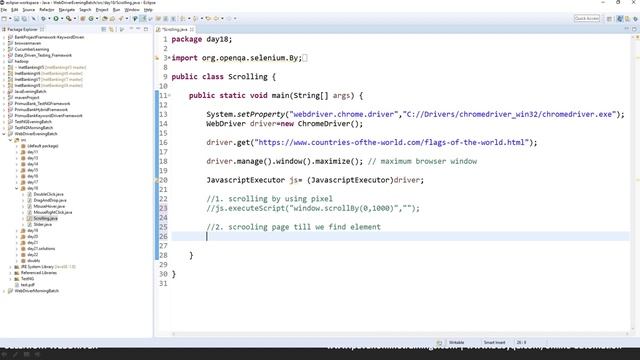Select the TestNG library node
The width and height of the screenshot is (640, 360).
pos(27,279)
